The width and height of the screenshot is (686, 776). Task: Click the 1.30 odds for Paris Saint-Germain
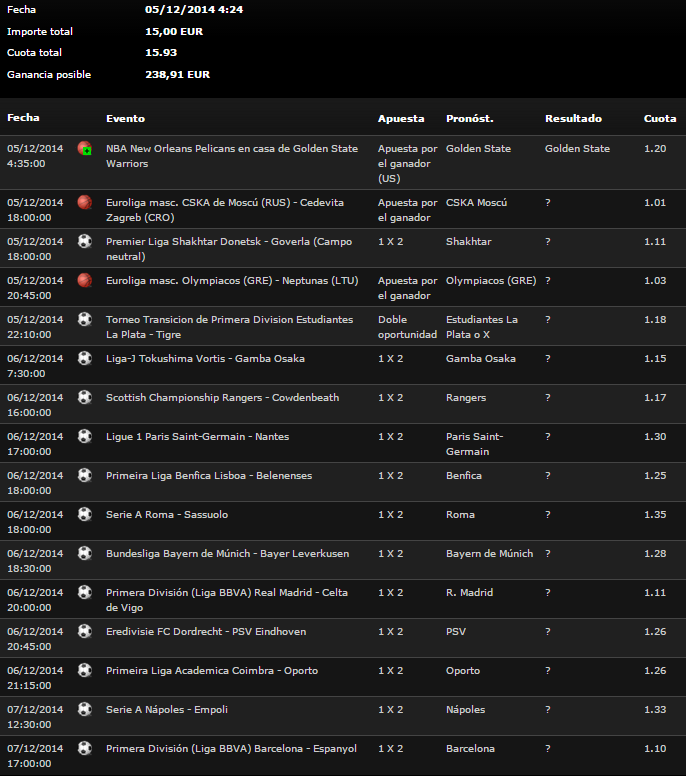(655, 436)
